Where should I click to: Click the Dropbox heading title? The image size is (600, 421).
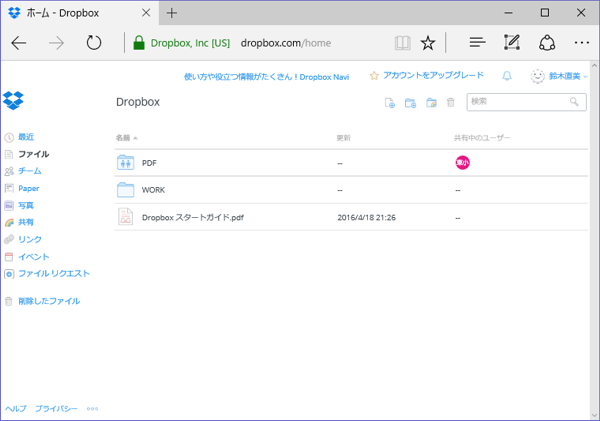(x=138, y=102)
